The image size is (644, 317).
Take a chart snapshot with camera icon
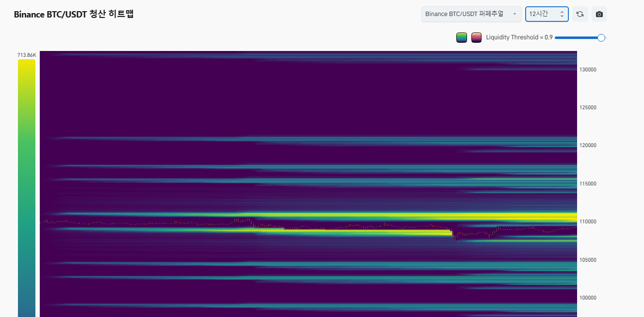coord(599,14)
